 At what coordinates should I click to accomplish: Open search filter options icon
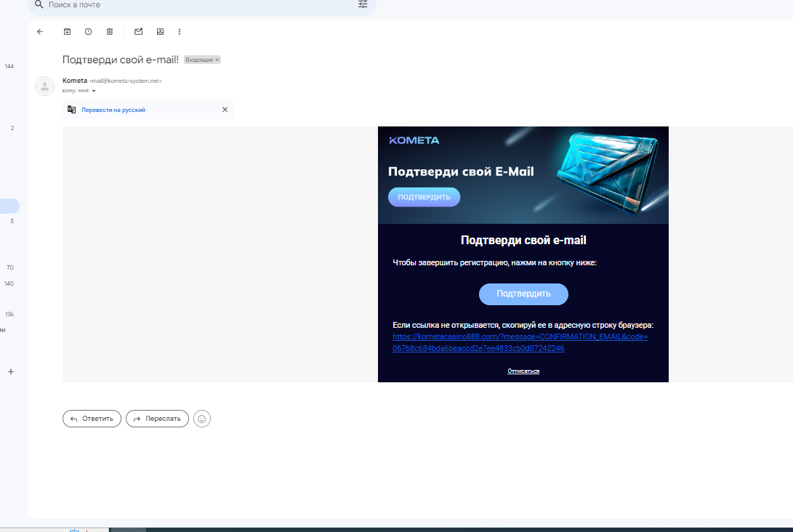363,4
